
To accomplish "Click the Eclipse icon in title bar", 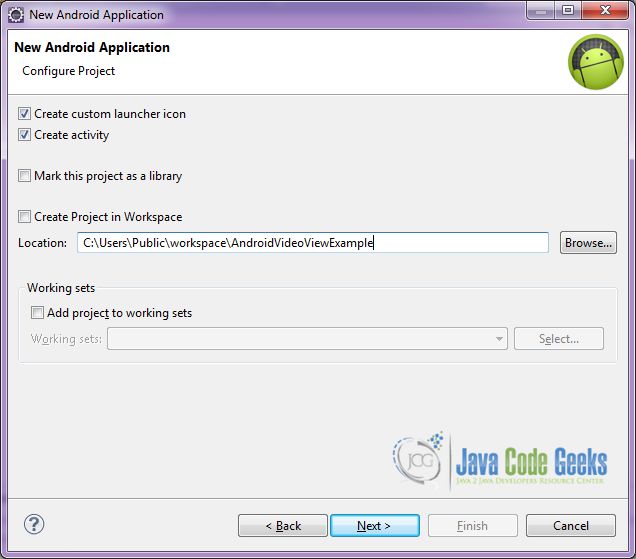I will pyautogui.click(x=16, y=15).
